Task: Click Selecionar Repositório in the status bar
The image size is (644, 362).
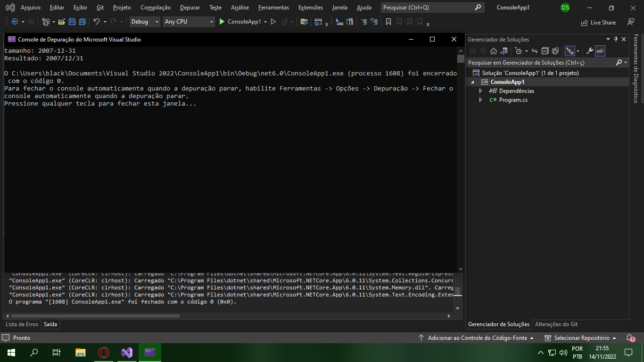Action: (x=581, y=338)
